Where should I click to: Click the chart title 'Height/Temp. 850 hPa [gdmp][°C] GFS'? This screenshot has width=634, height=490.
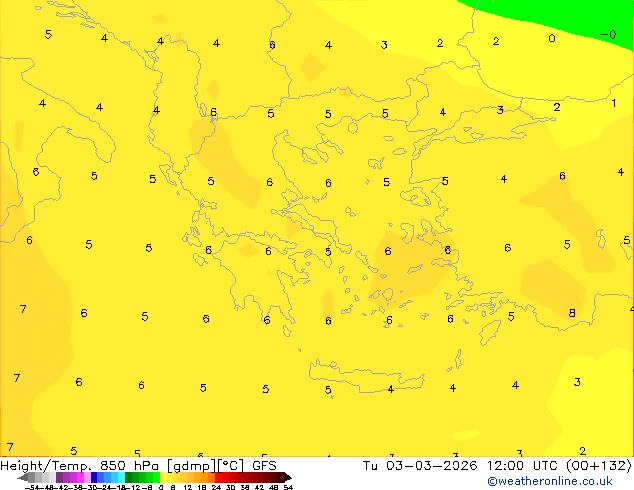(x=138, y=465)
